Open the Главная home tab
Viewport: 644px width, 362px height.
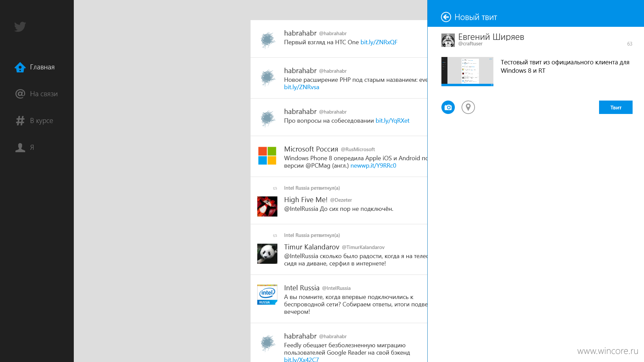[x=35, y=67]
